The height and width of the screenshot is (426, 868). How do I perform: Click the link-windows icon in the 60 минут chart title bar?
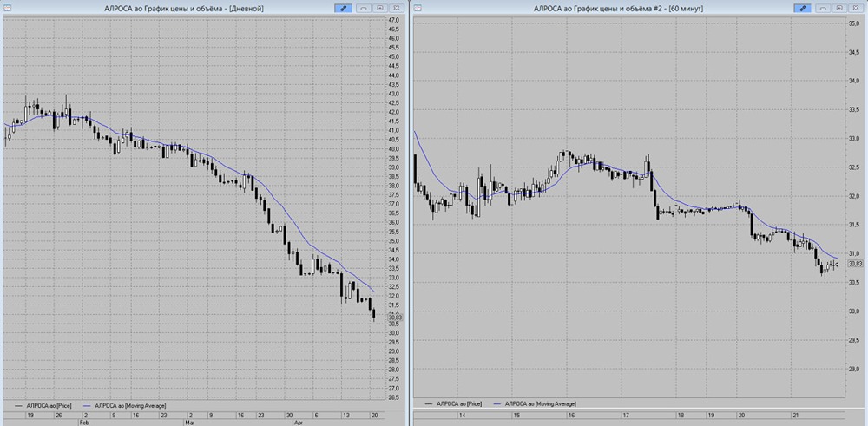pos(802,9)
